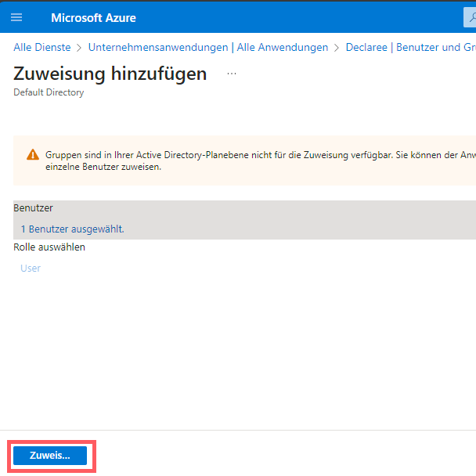Select the greyed-out User role entry
Viewport: 476px width, 476px height.
[x=31, y=269]
